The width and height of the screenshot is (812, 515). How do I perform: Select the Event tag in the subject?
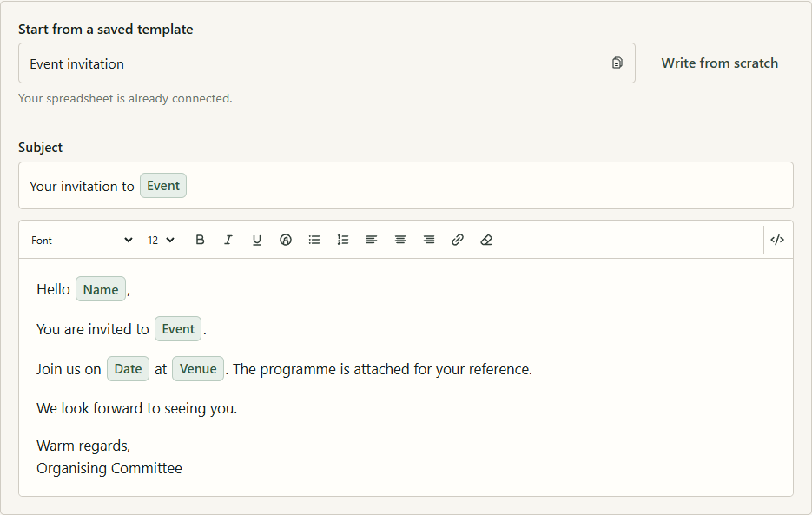(163, 186)
